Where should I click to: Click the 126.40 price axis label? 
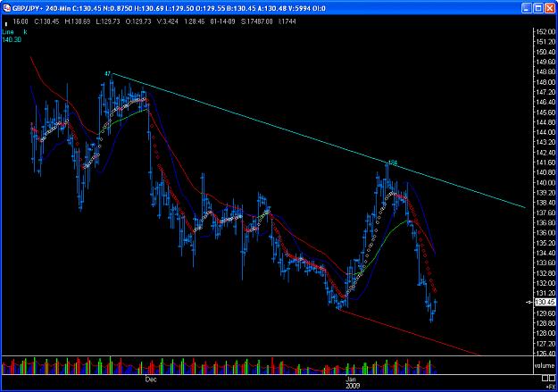[546, 354]
